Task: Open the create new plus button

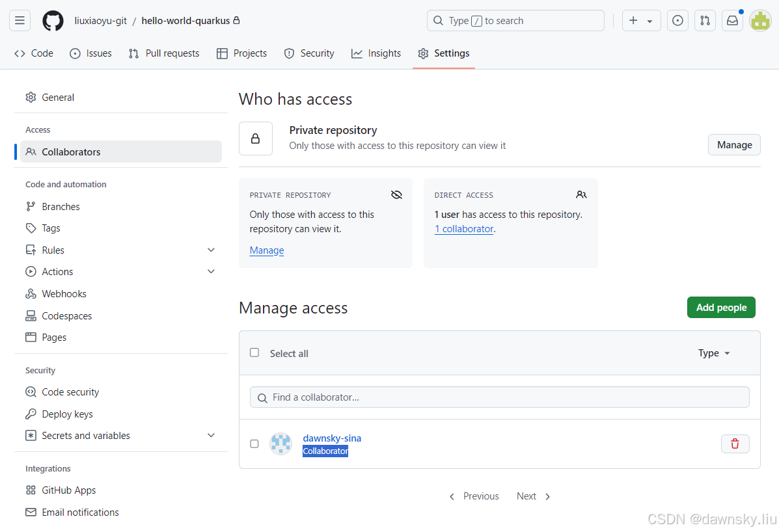Action: point(633,20)
